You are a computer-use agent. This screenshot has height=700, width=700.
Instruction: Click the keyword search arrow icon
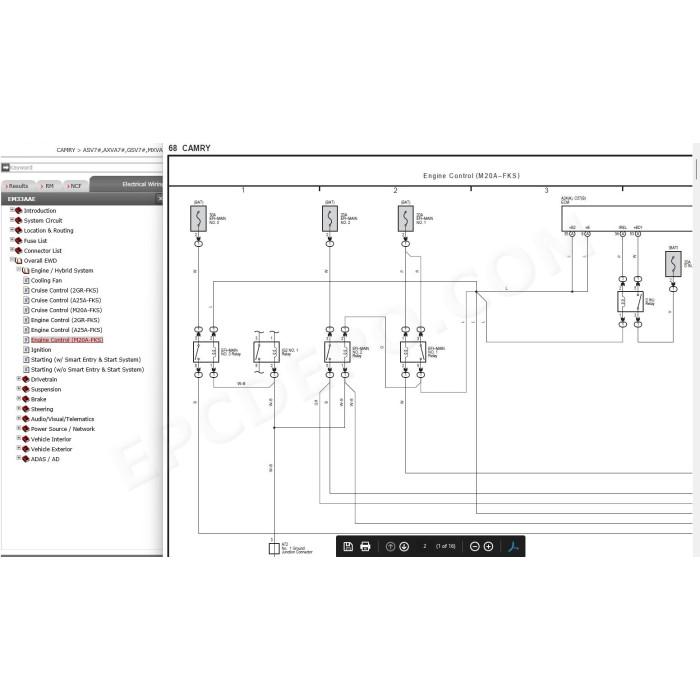pos(5,168)
